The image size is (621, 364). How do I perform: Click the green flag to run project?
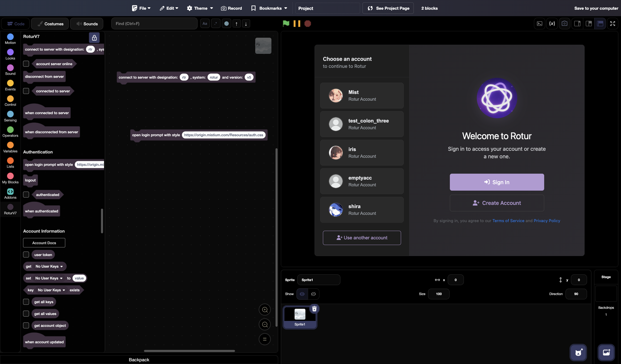coord(286,23)
